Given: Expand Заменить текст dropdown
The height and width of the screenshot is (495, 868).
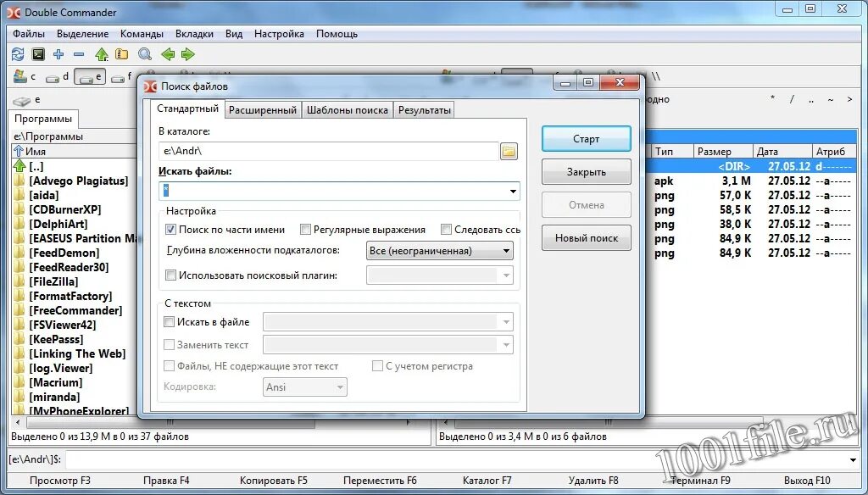Looking at the screenshot, I should [x=506, y=345].
